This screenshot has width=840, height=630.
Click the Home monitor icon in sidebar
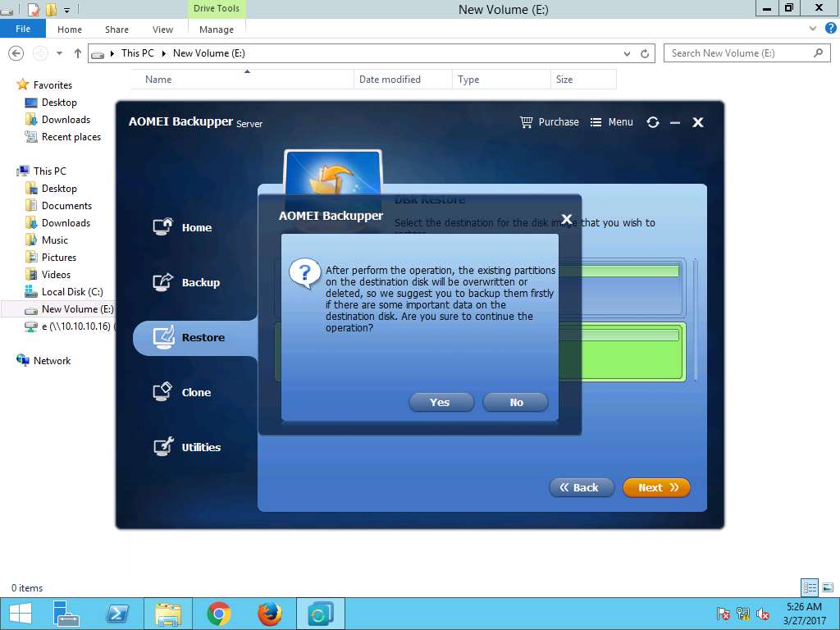(x=163, y=226)
